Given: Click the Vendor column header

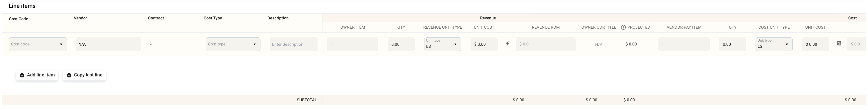Looking at the screenshot, I should click(x=81, y=18).
